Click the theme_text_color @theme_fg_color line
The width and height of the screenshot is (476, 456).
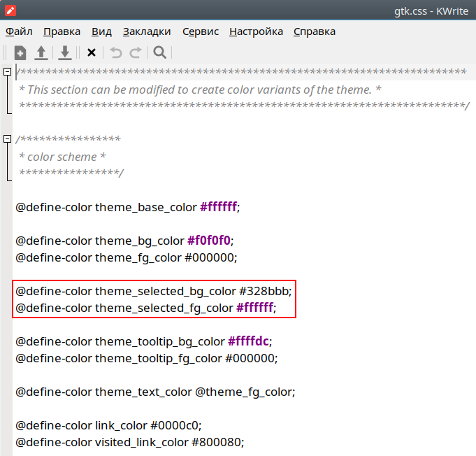[155, 392]
